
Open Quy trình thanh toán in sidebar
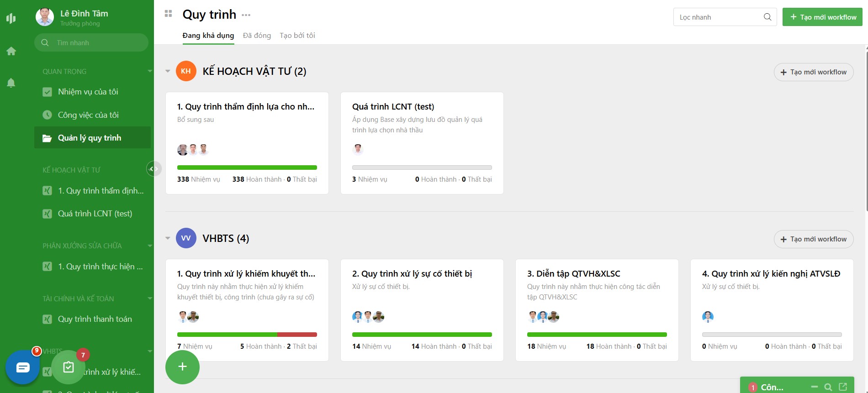pos(95,319)
